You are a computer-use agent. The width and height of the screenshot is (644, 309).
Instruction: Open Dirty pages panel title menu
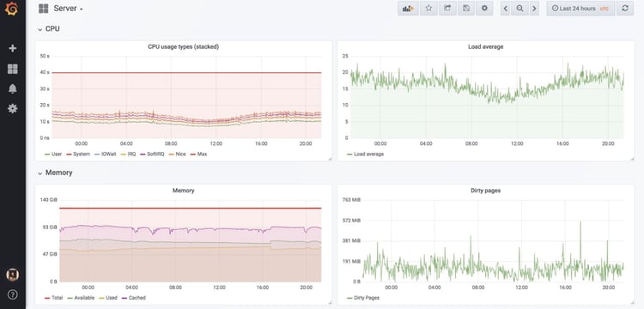point(485,191)
